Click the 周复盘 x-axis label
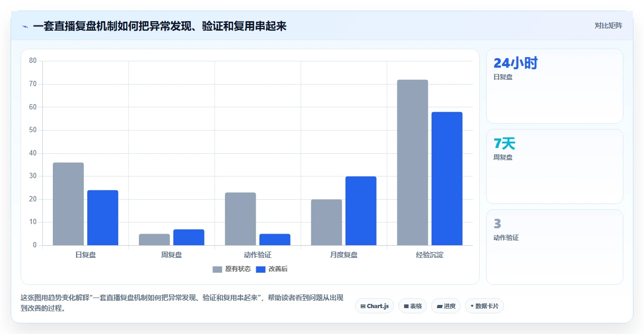This screenshot has height=334, width=644. [172, 255]
